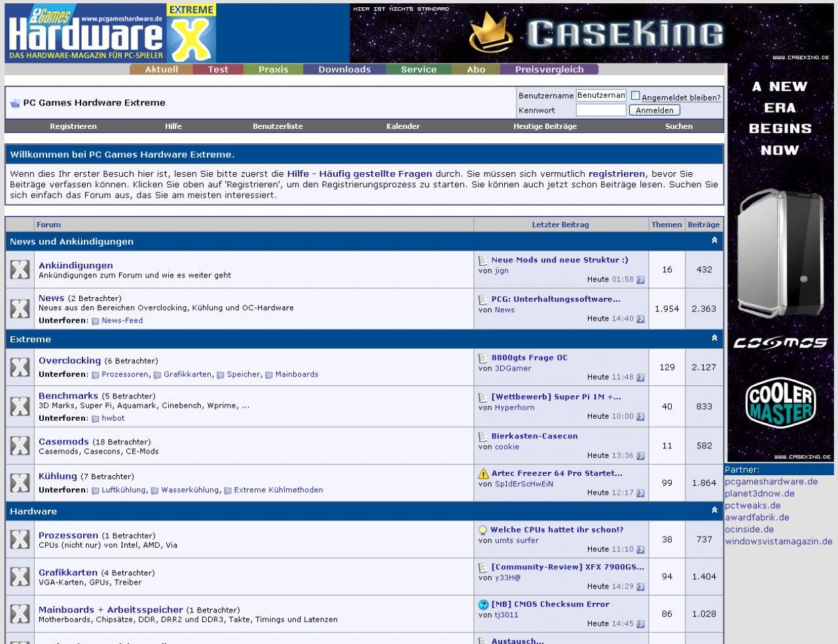Click the Cooler Master Cosmos side banner
The image size is (838, 644).
pos(780,262)
